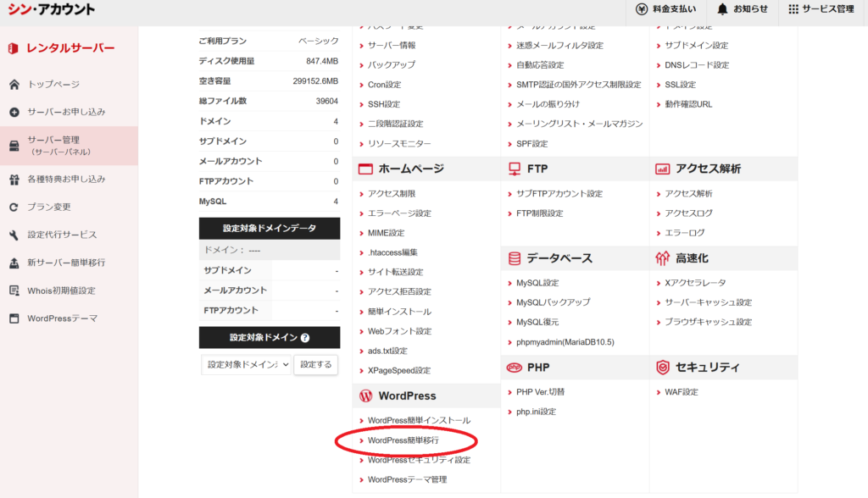Click the home icon beside トップページ
The width and height of the screenshot is (868, 498).
coord(14,85)
